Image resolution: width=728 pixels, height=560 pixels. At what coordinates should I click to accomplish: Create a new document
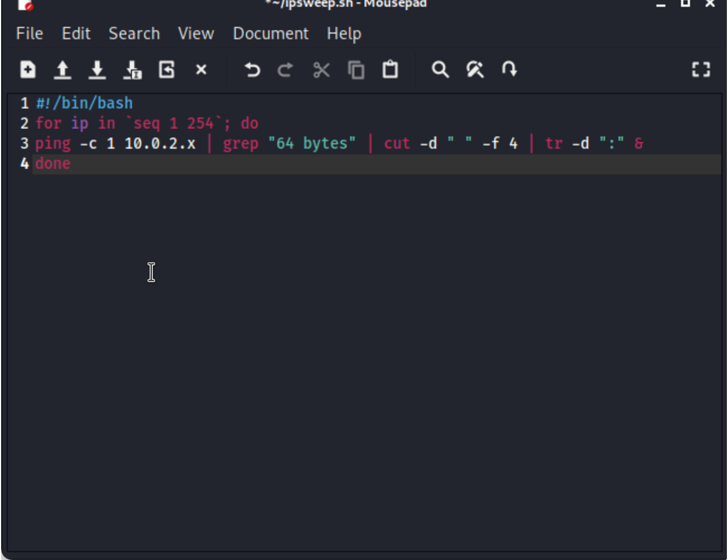[28, 70]
